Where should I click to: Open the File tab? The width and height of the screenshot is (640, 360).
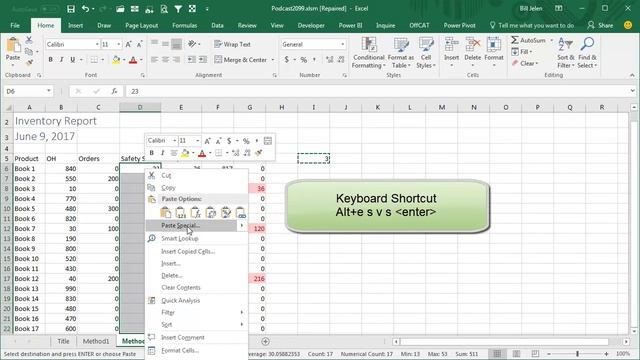tap(15, 25)
